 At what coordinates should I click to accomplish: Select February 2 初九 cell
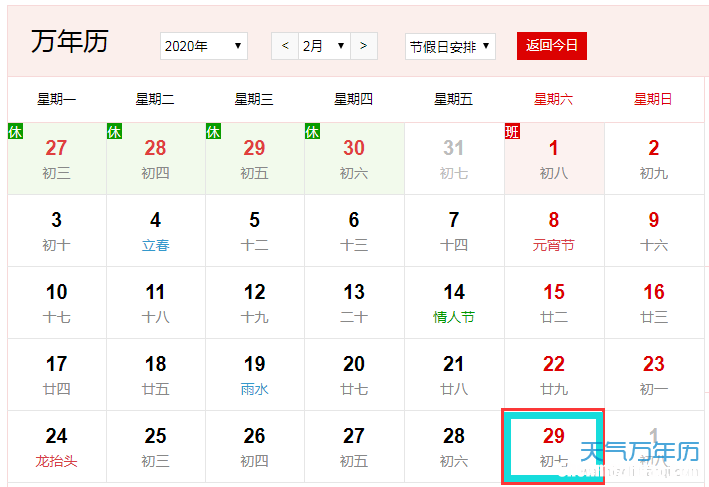click(x=654, y=159)
